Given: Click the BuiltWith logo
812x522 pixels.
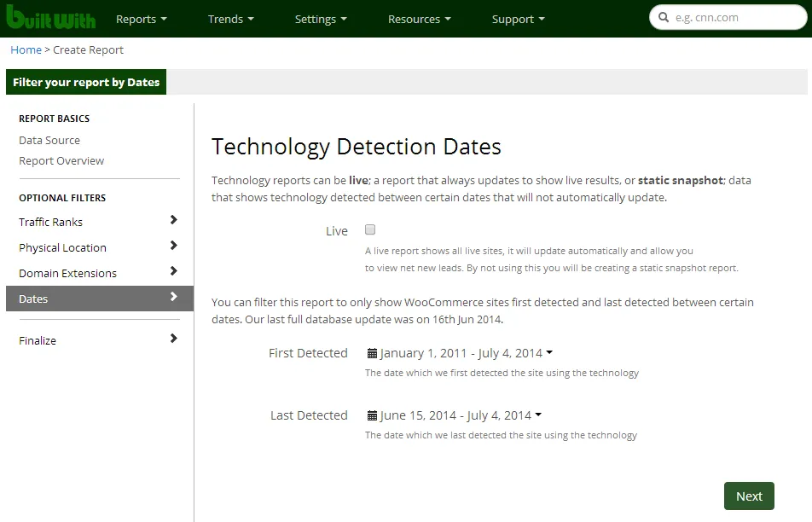Looking at the screenshot, I should point(51,17).
